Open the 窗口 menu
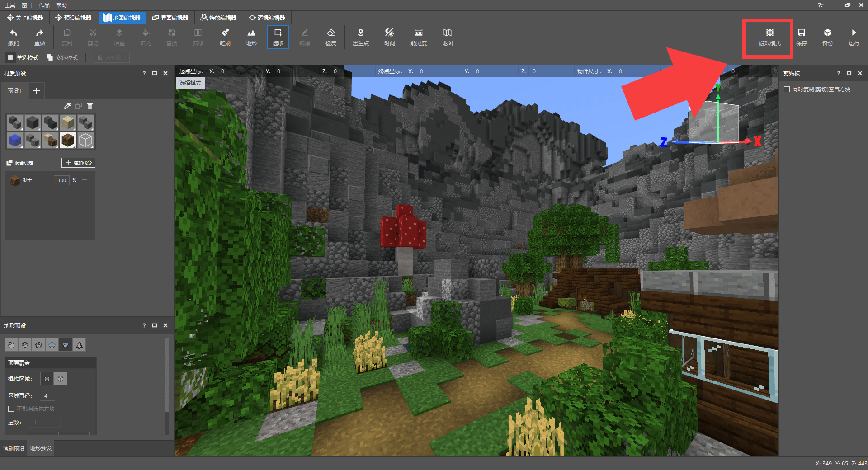The width and height of the screenshot is (868, 470). pyautogui.click(x=27, y=5)
